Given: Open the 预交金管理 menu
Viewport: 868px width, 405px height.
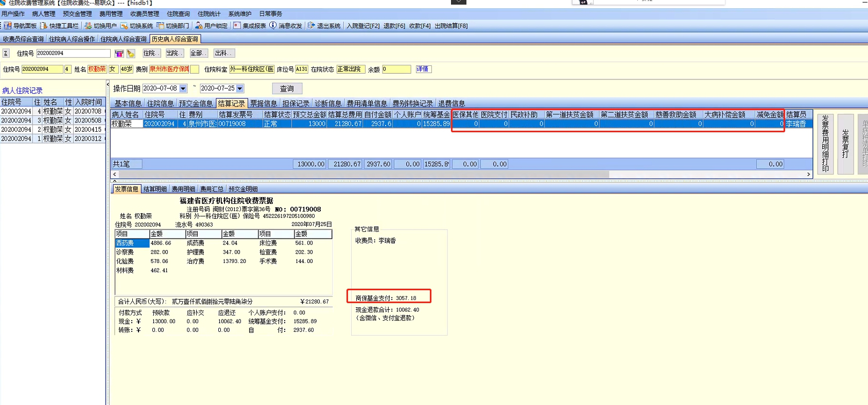Looking at the screenshot, I should click(77, 14).
